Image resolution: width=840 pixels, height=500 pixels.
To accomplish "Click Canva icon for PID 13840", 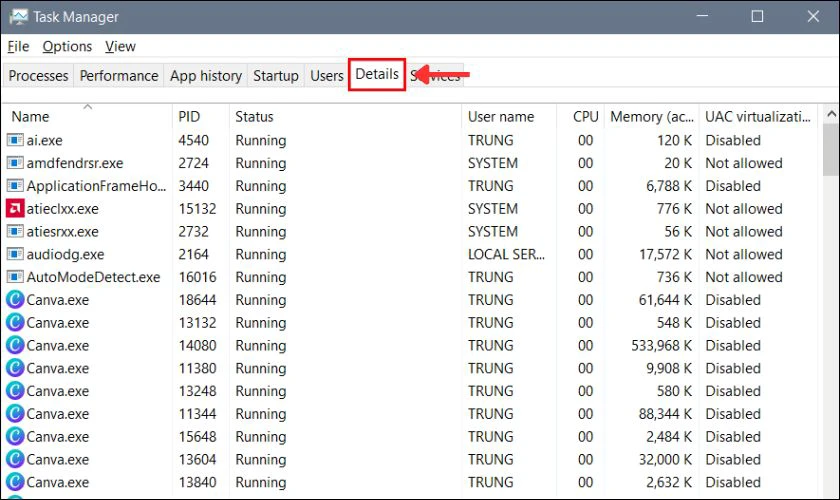I will [15, 482].
